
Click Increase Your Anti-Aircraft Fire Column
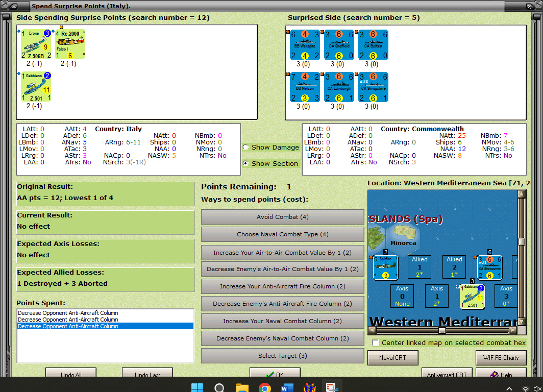pyautogui.click(x=283, y=286)
